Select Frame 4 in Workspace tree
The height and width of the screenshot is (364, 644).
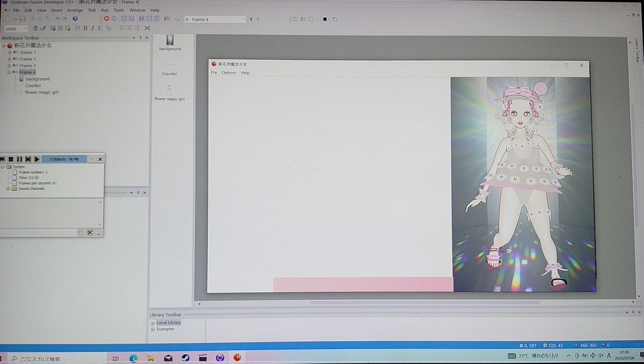tap(28, 72)
